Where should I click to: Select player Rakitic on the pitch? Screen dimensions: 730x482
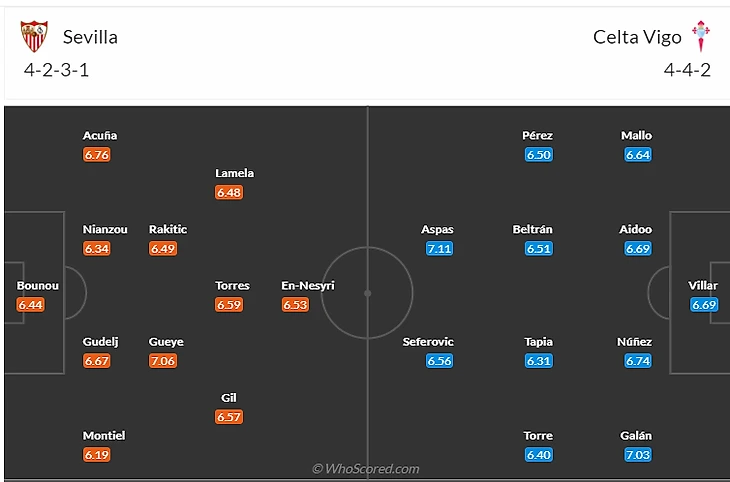pos(168,229)
